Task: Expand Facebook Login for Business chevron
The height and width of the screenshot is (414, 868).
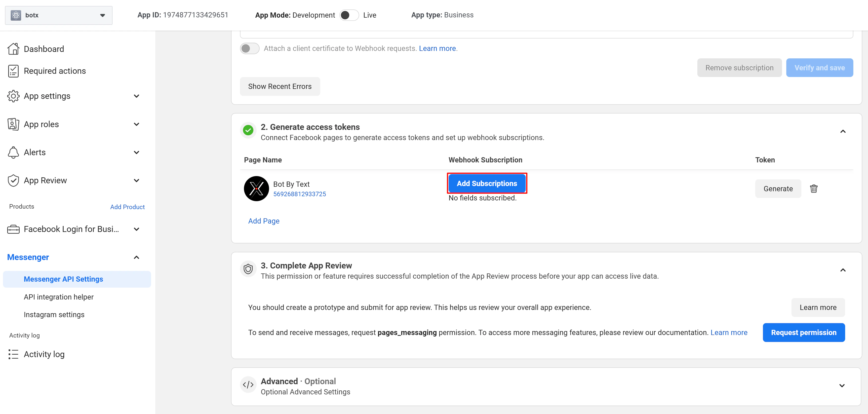Action: click(x=136, y=229)
